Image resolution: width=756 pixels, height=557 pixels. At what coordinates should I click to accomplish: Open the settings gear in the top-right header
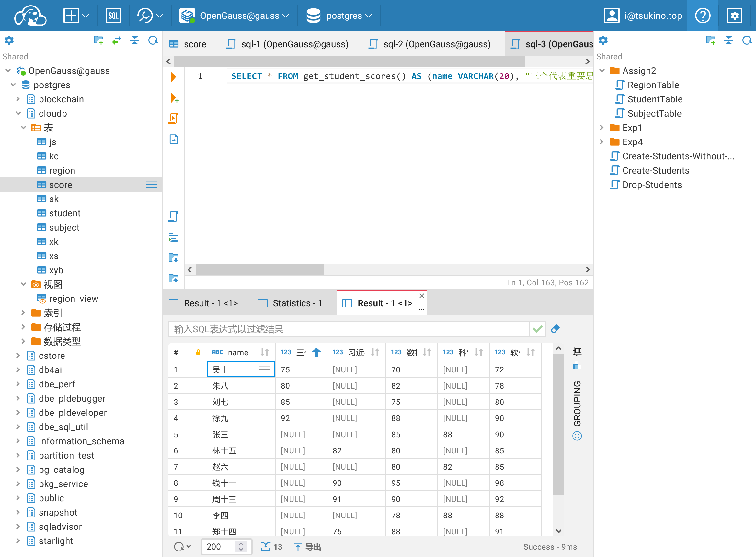(734, 16)
